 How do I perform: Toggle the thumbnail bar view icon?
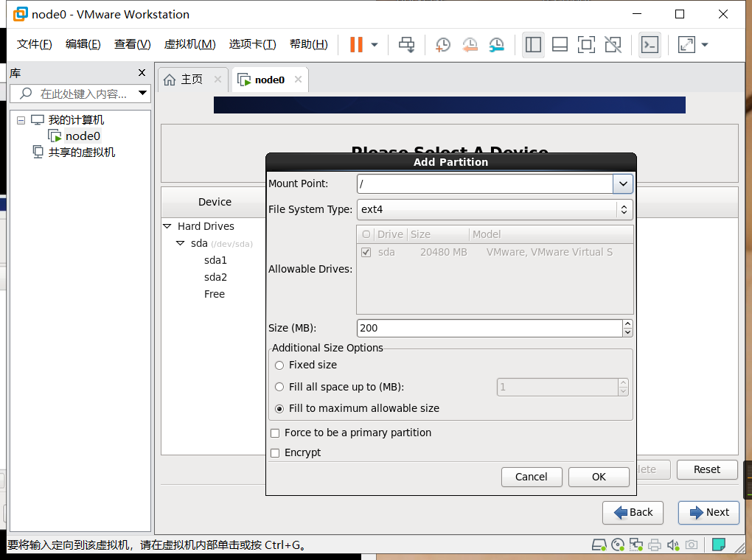pos(560,45)
